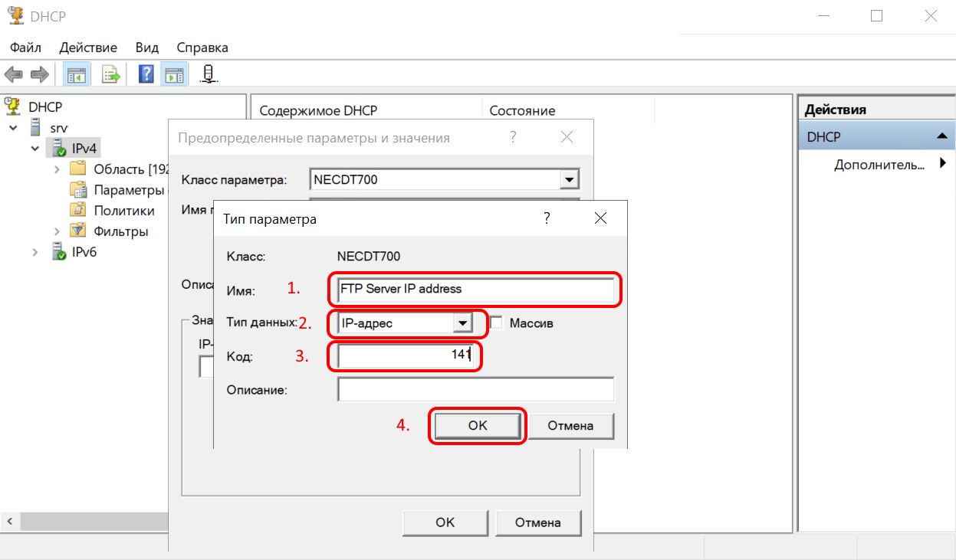The height and width of the screenshot is (560, 956).
Task: Toggle the show/hide console tree icon
Action: point(76,74)
